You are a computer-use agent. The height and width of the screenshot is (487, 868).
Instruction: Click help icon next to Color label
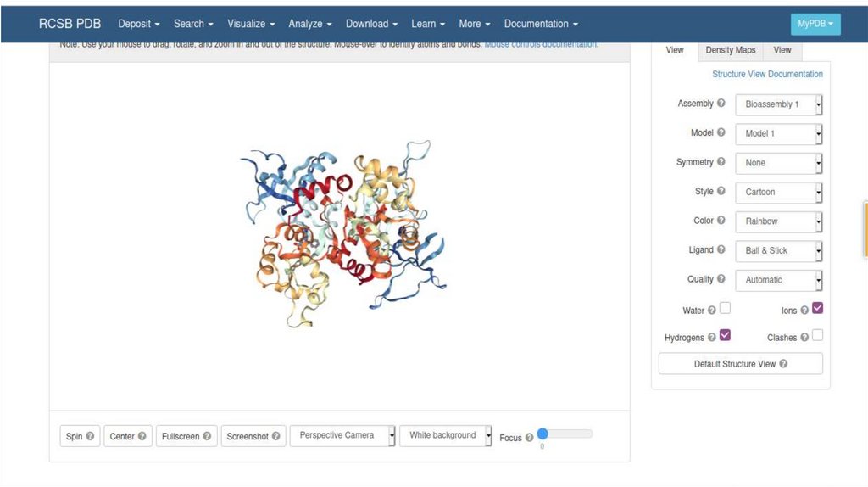click(x=721, y=221)
